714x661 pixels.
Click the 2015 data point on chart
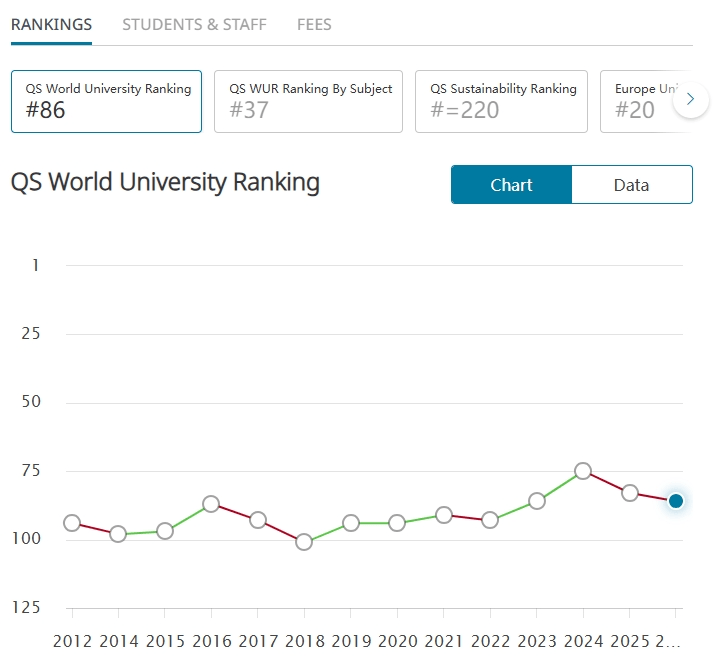(165, 531)
